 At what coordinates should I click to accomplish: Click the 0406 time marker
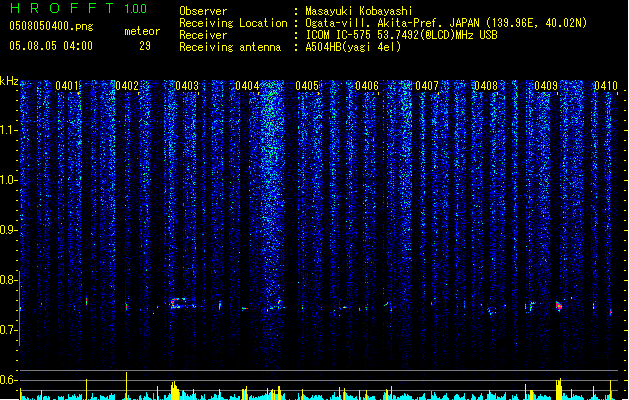367,86
